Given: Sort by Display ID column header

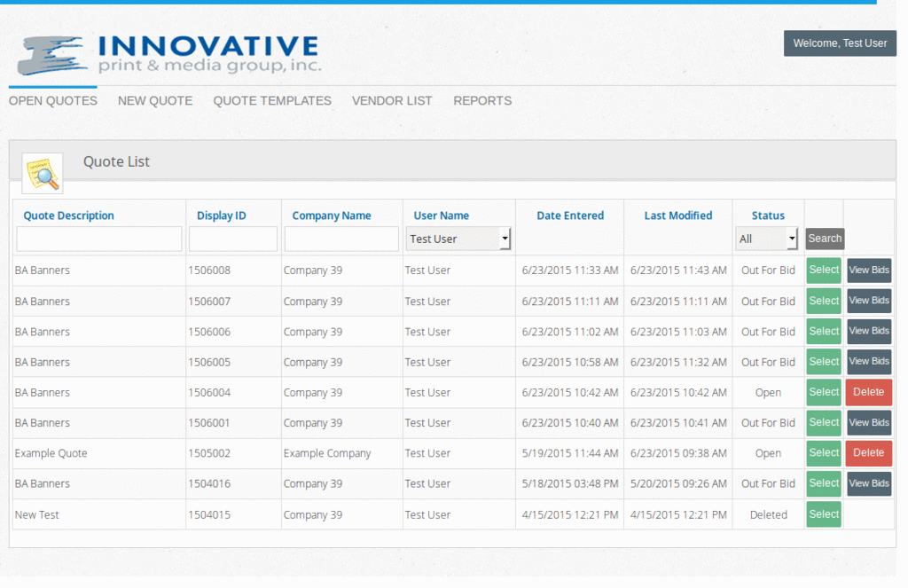Looking at the screenshot, I should pos(221,216).
